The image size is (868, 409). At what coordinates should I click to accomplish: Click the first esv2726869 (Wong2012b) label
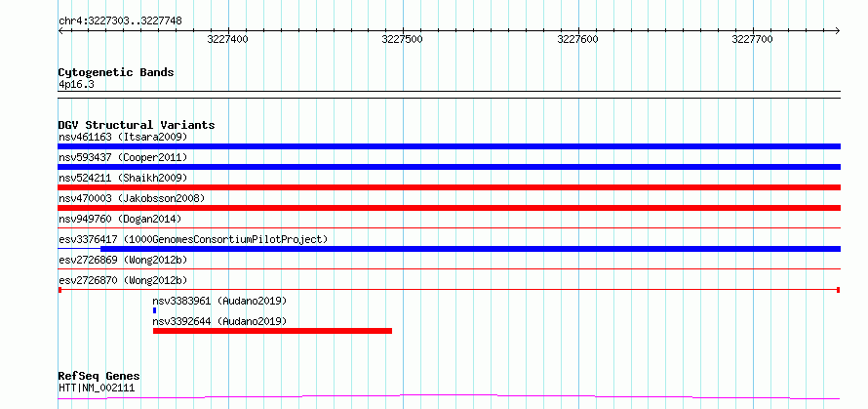tap(123, 260)
